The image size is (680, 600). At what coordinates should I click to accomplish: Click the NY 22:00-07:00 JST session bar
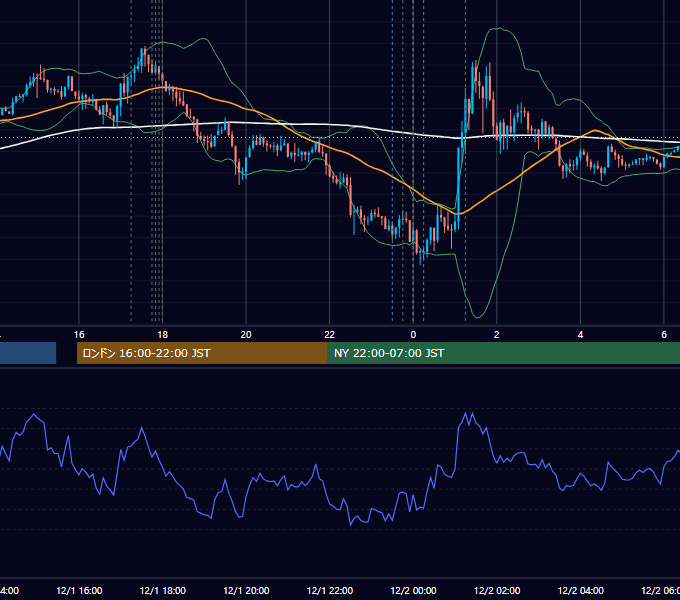point(504,353)
